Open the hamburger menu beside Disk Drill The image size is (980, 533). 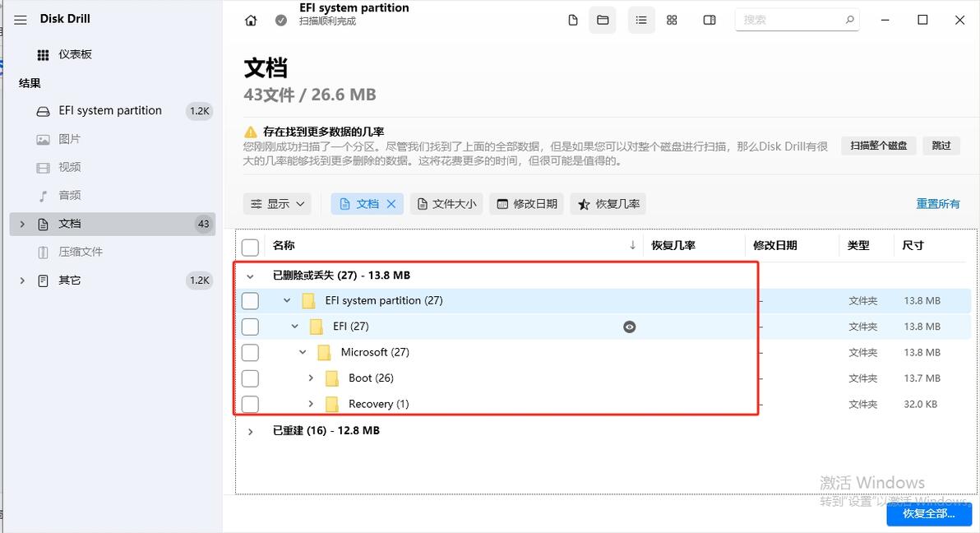click(x=20, y=20)
